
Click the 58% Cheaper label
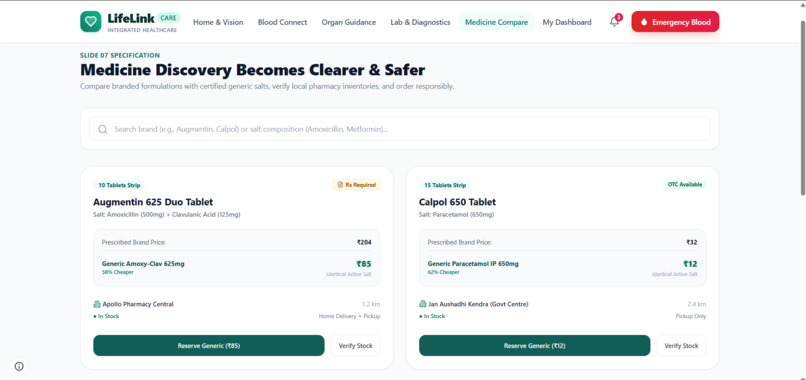[118, 272]
